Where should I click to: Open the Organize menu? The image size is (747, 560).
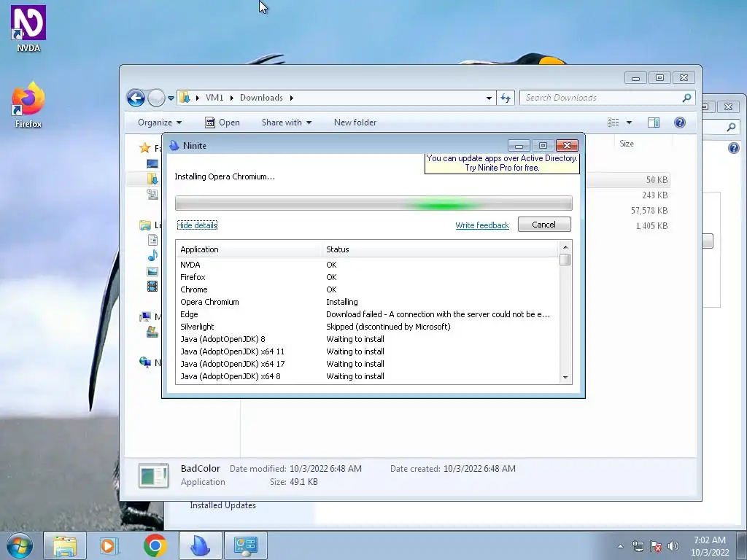[160, 122]
